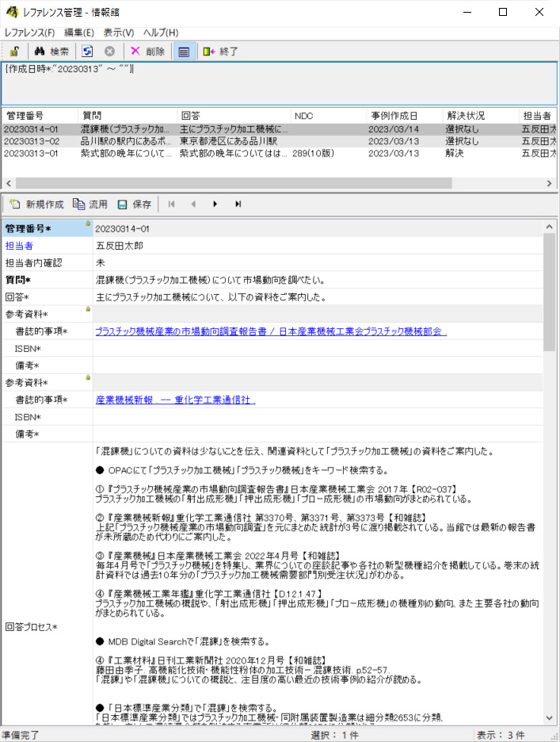Click the horizontal scrollbar thumb of results list
This screenshot has width=560, height=742.
point(234,183)
